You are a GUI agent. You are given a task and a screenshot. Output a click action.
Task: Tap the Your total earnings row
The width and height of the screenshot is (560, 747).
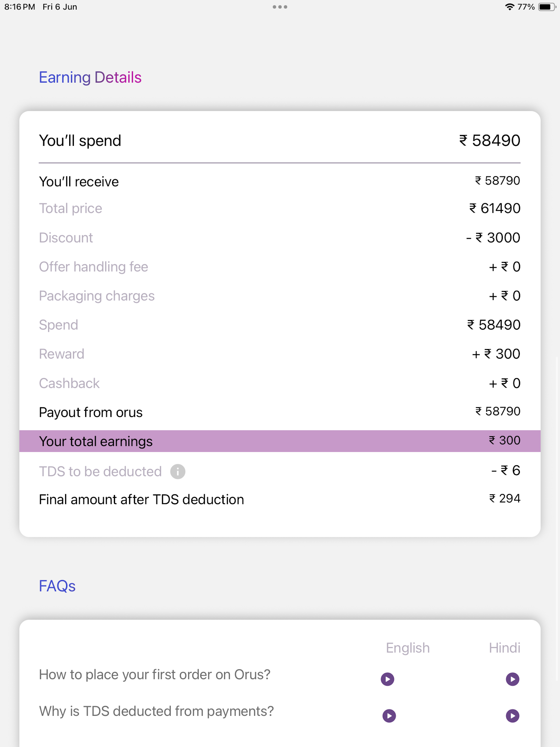pyautogui.click(x=280, y=441)
